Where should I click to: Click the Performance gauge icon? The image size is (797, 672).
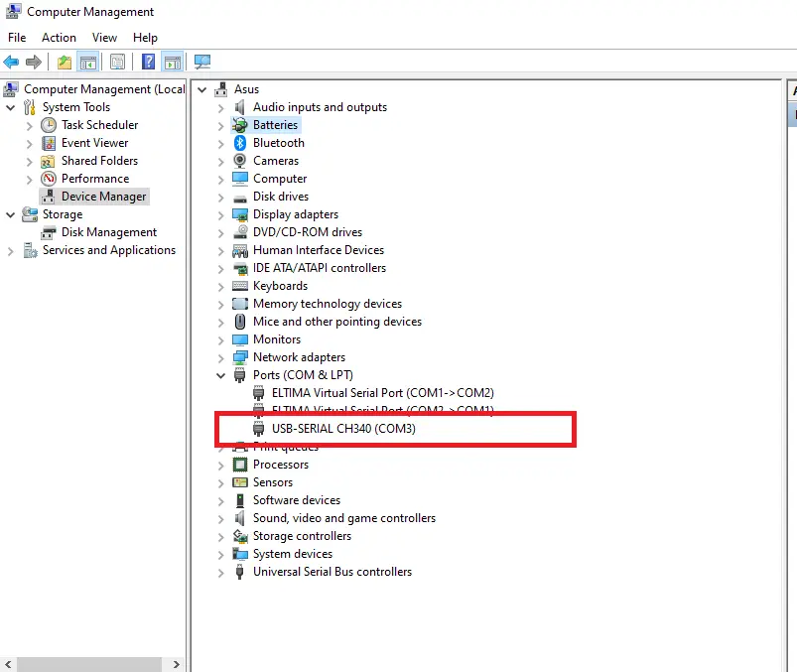click(x=49, y=179)
